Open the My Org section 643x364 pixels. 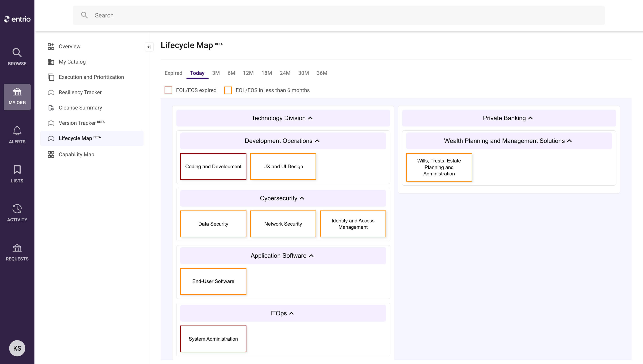[x=17, y=97]
